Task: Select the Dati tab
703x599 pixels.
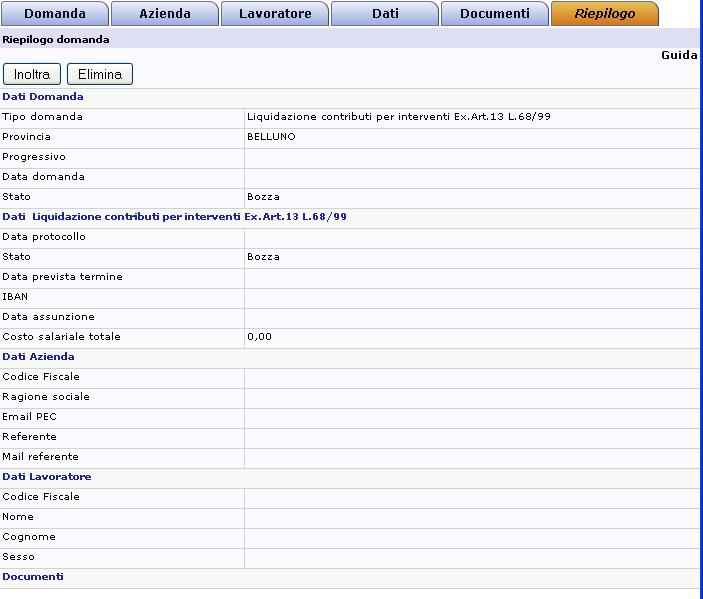Action: point(384,14)
